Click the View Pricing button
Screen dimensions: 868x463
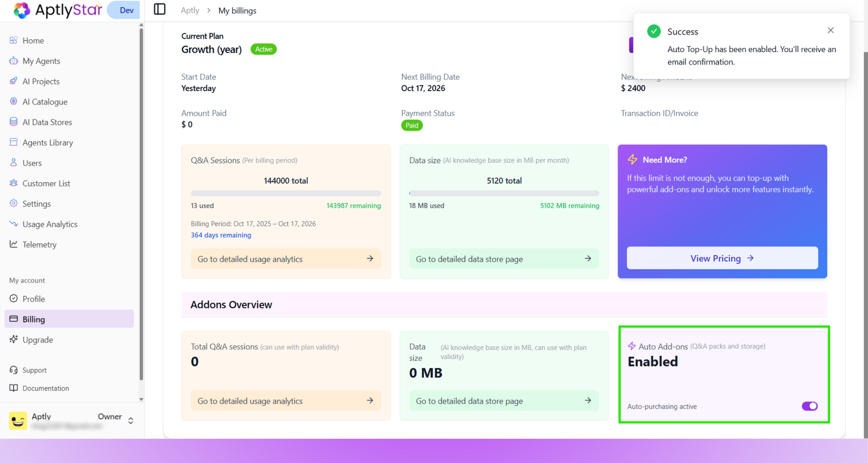(x=721, y=258)
